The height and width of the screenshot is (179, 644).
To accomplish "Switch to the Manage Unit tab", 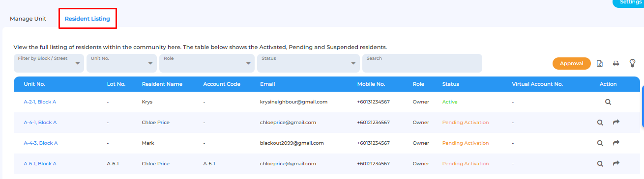I will coord(28,19).
